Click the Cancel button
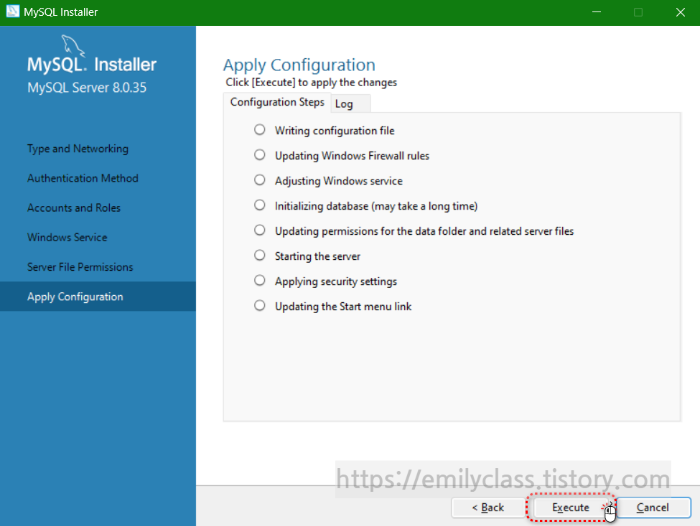700x526 pixels. [653, 507]
